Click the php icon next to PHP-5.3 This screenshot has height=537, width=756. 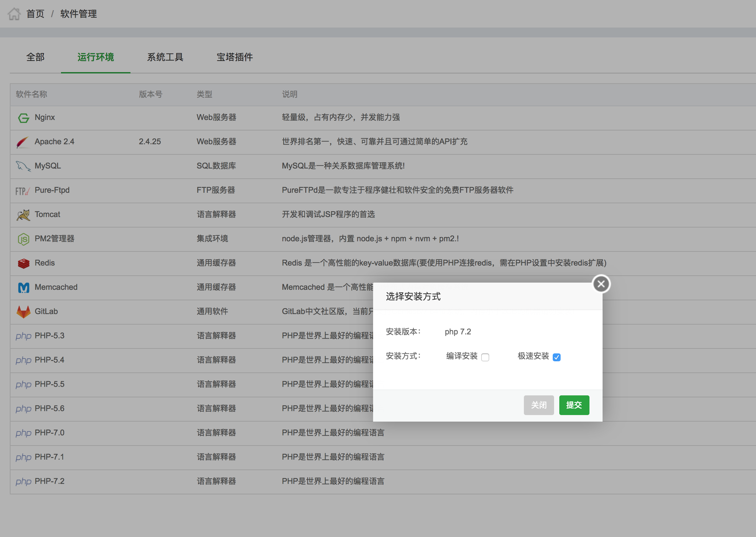pyautogui.click(x=23, y=336)
